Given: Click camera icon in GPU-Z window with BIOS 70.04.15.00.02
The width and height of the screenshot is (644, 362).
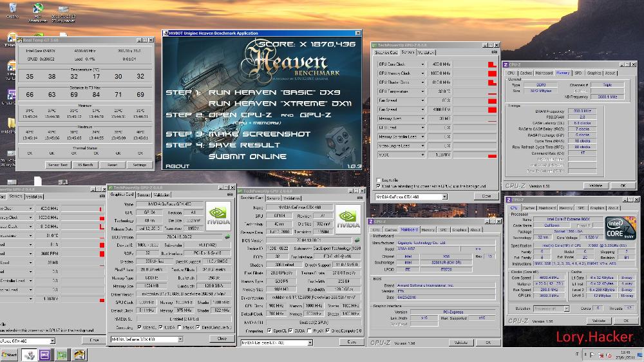Looking at the screenshot, I should pyautogui.click(x=230, y=195).
